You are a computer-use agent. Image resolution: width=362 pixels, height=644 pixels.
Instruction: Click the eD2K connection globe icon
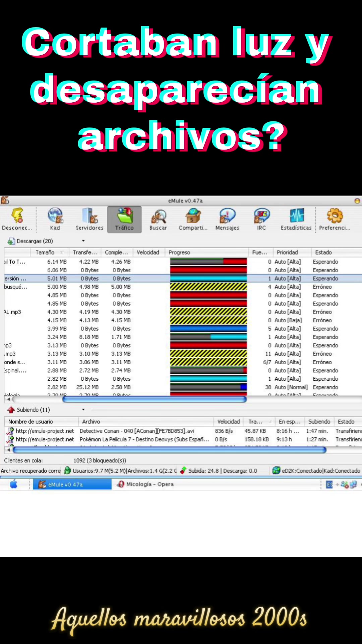(x=276, y=471)
